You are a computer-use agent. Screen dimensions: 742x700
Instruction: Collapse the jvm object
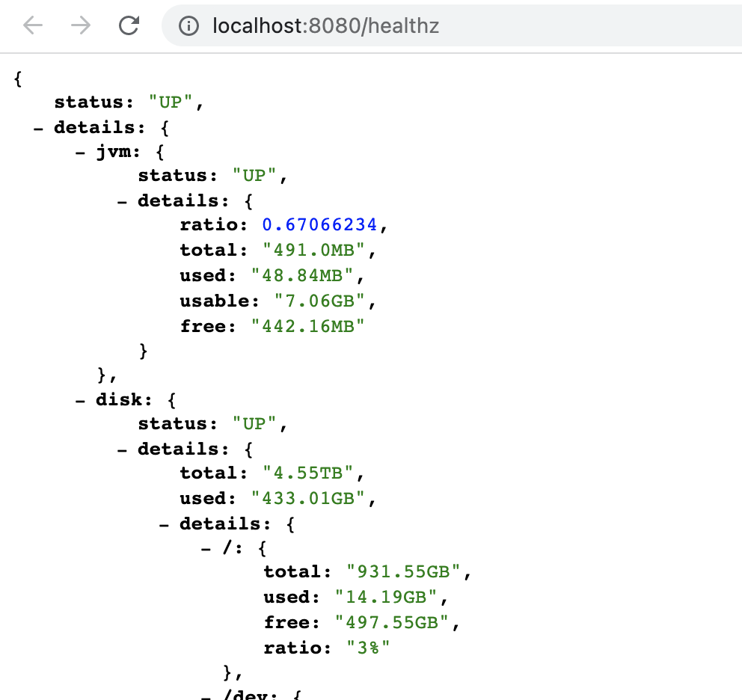click(81, 153)
